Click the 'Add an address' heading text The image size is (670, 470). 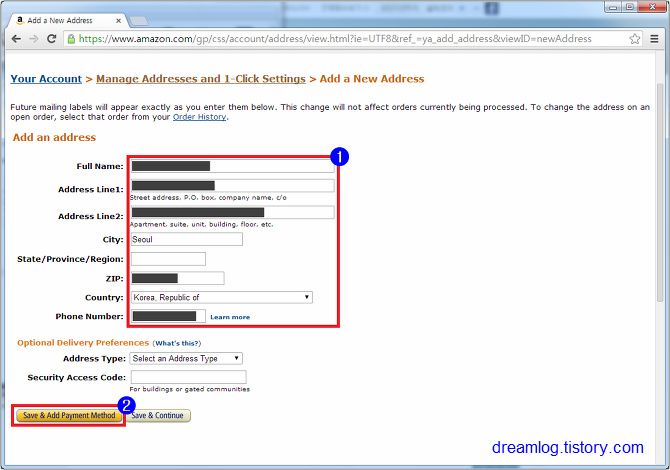[54, 138]
